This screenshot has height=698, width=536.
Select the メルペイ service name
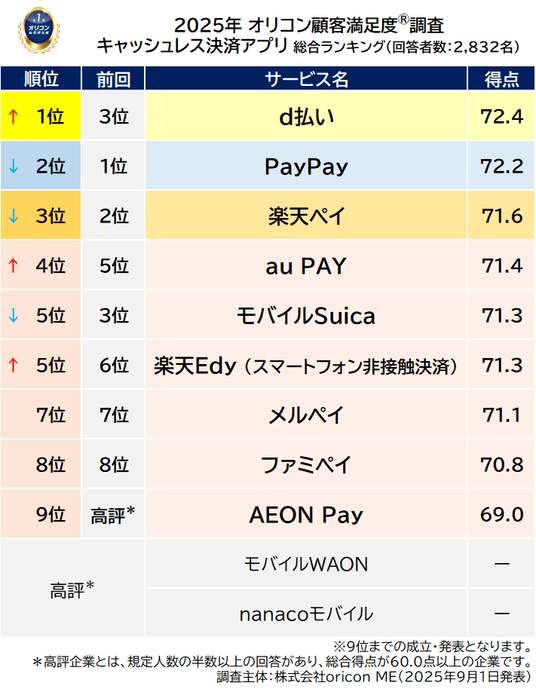[306, 415]
